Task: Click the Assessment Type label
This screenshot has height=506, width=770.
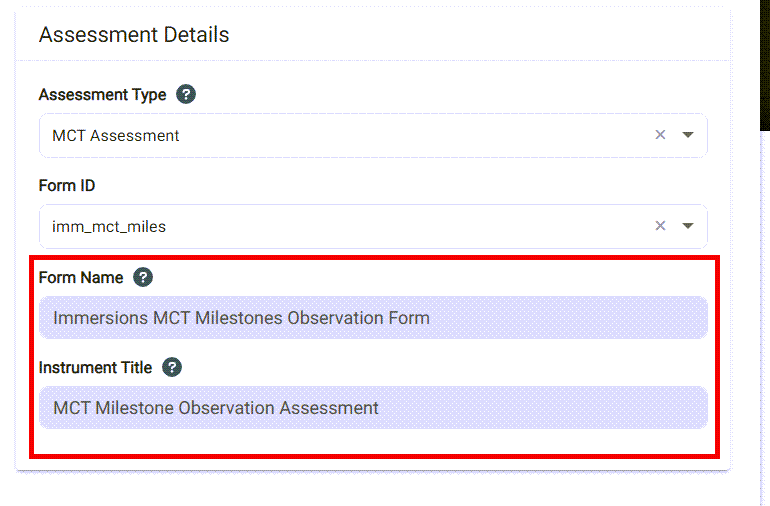Action: 102,95
